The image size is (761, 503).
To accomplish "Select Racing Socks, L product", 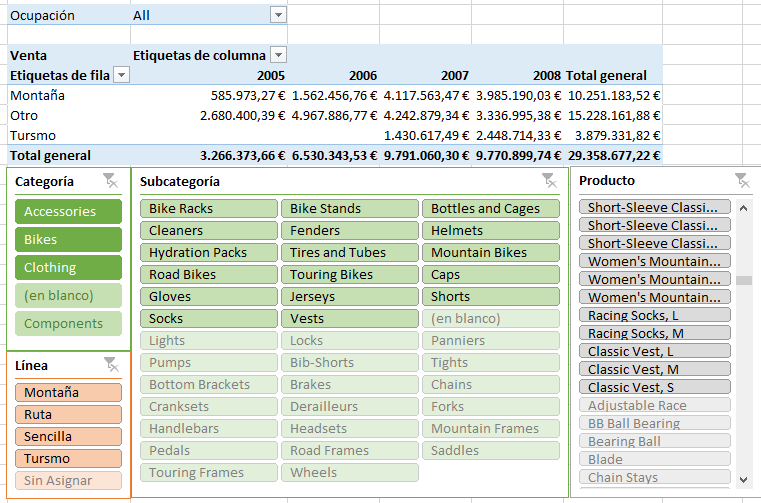I will tap(655, 315).
